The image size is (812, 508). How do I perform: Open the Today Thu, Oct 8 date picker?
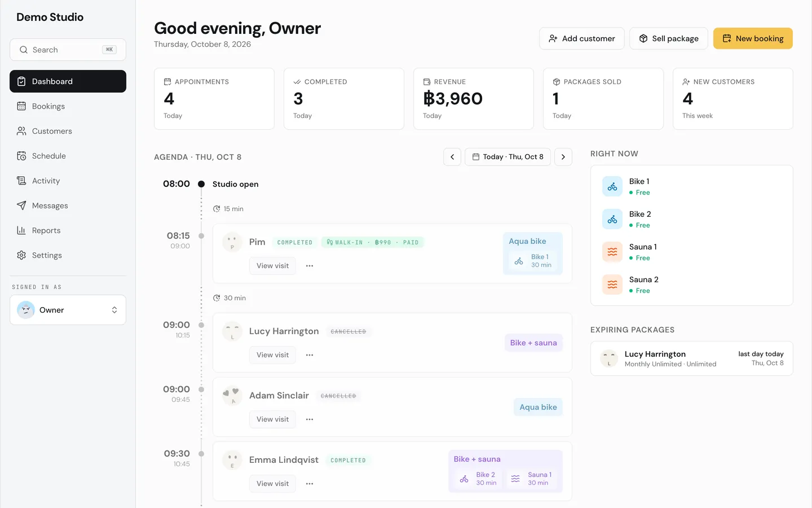point(507,157)
